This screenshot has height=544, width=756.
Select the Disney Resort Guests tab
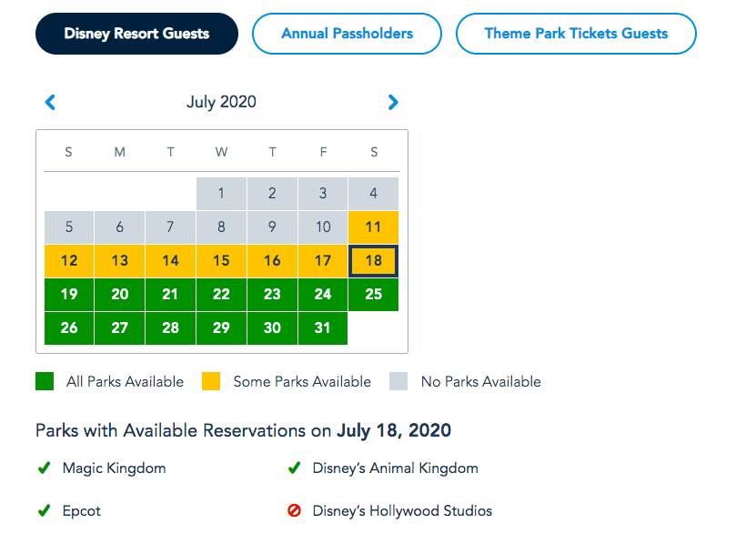(136, 34)
